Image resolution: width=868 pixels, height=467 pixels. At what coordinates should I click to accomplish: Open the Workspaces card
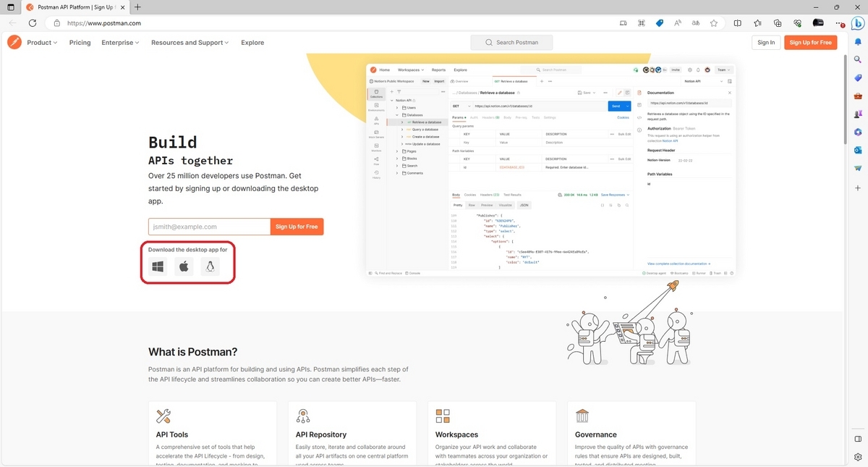click(x=492, y=434)
